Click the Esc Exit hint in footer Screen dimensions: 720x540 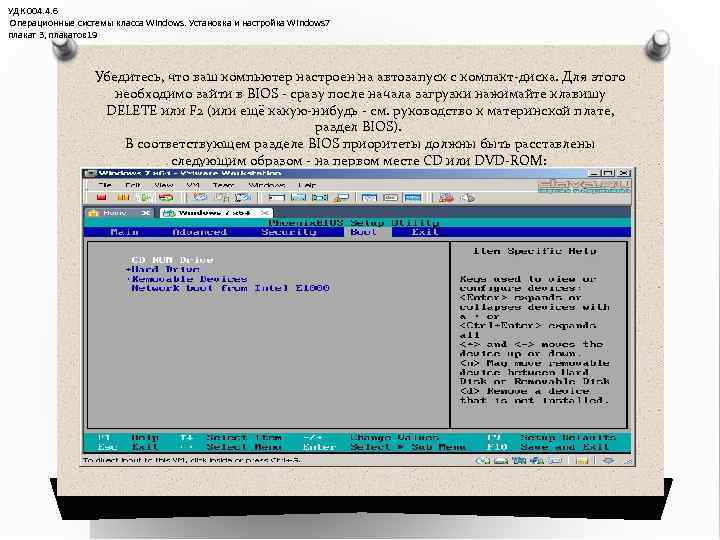click(128, 447)
